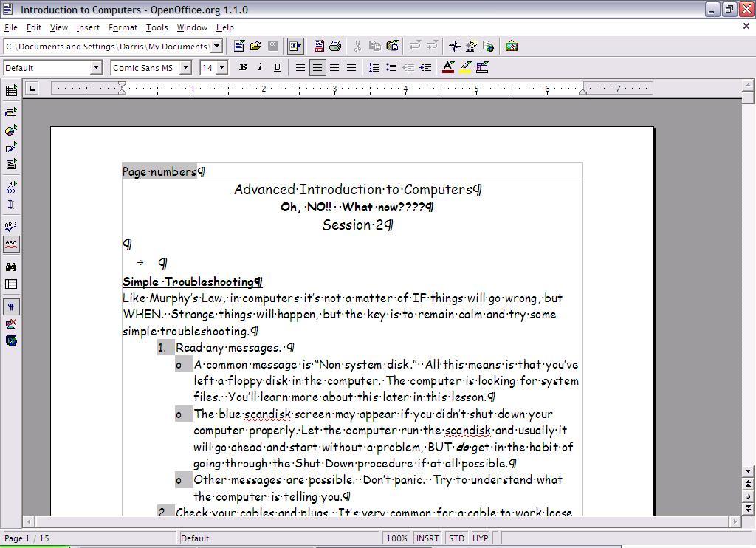The height and width of the screenshot is (548, 756).
Task: Open the Data Sources icon
Action: point(11,284)
